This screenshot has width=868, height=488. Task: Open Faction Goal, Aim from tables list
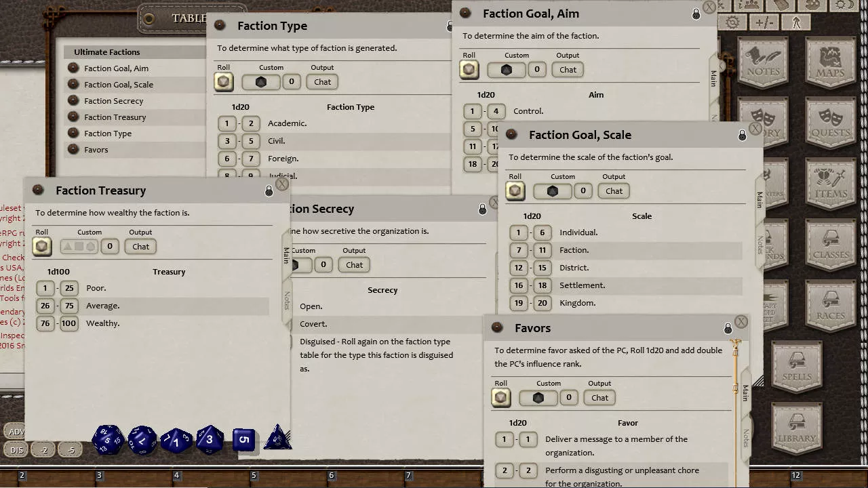pyautogui.click(x=116, y=68)
